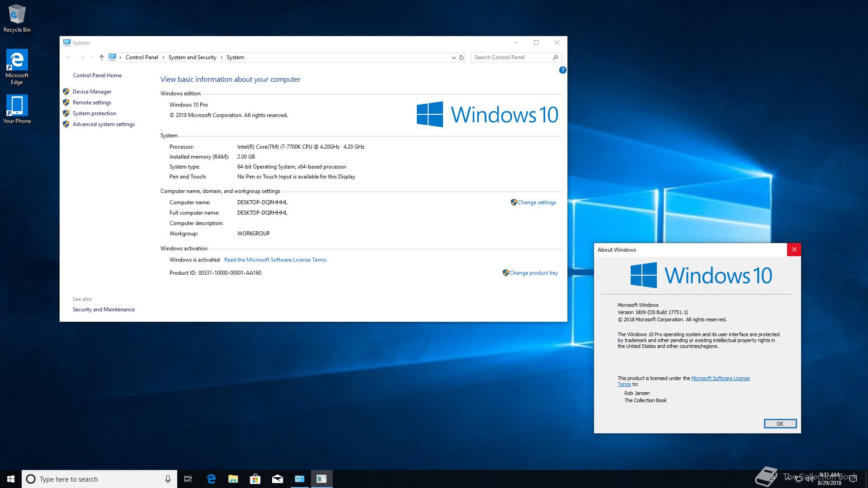Expand the address bar history dropdown
This screenshot has height=488, width=868.
[453, 57]
